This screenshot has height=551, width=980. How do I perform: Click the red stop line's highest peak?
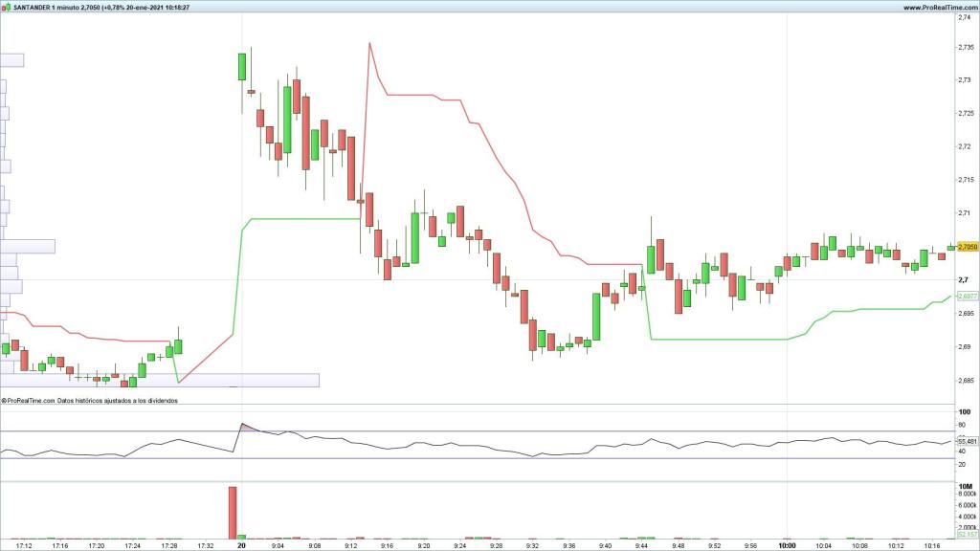tap(368, 43)
